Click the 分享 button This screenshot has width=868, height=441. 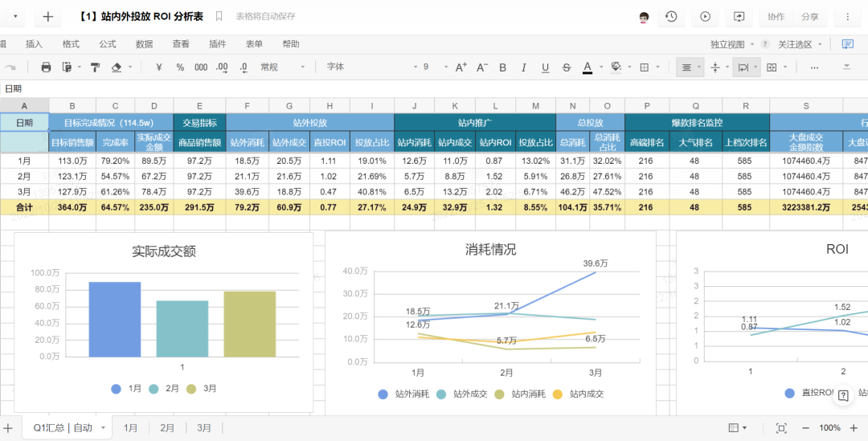[810, 17]
